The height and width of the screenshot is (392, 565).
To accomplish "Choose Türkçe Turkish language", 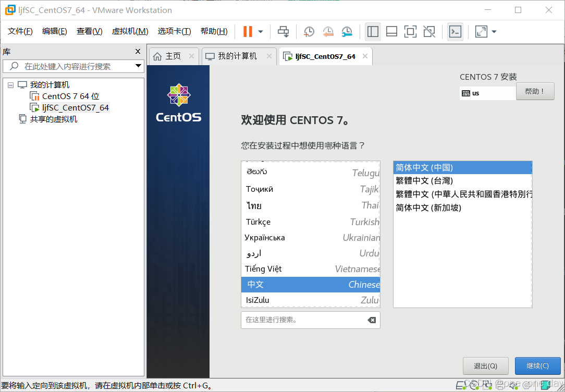I will pos(311,222).
